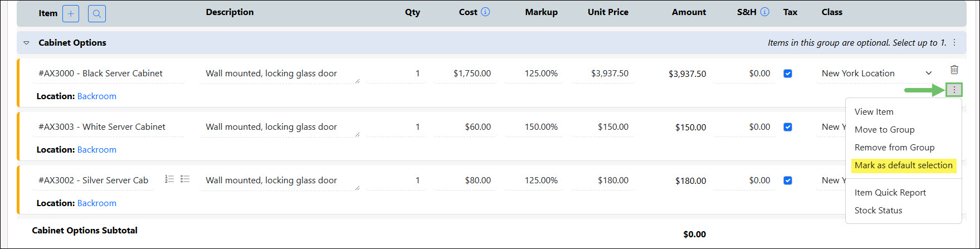Choose Mark as default selection
This screenshot has width=980, height=249.
click(x=904, y=165)
